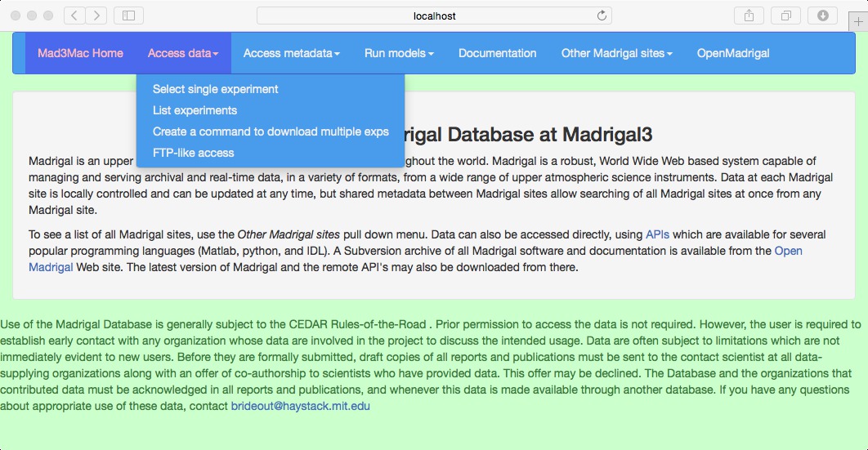
Task: Open the OpenMadrigal nav item
Action: [x=733, y=53]
